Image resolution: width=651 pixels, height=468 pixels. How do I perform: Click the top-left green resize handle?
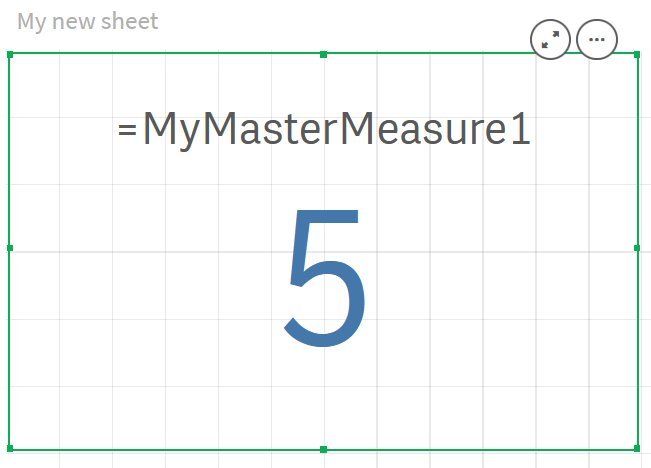(x=10, y=54)
